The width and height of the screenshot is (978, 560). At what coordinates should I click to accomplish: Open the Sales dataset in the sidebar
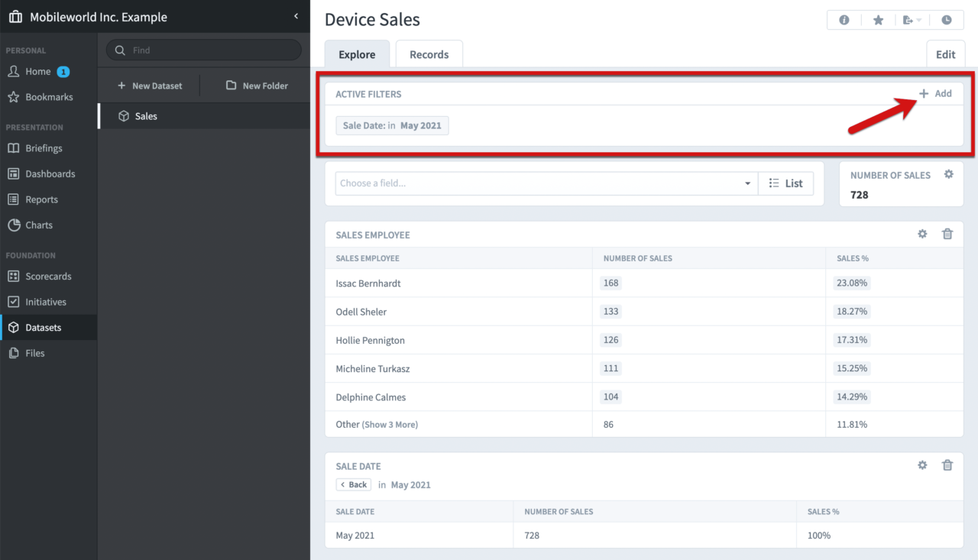coord(146,115)
